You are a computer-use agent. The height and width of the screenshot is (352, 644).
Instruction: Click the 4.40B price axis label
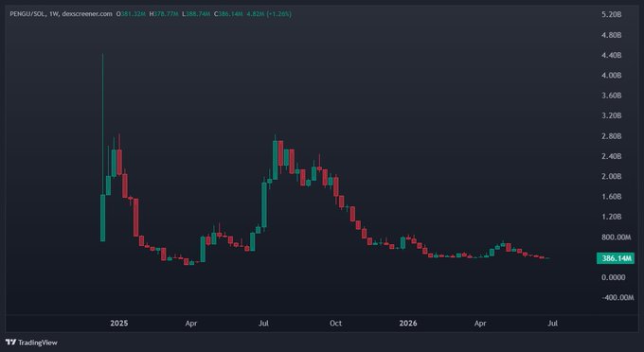click(x=612, y=56)
